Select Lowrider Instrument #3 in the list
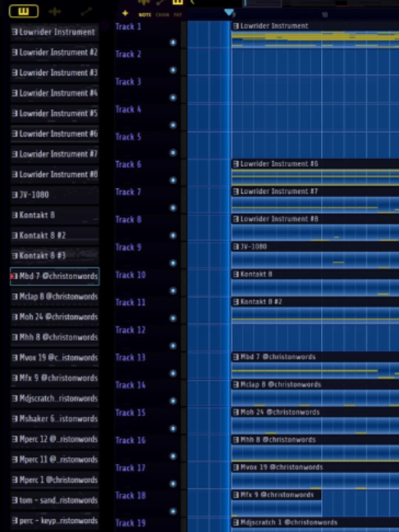The height and width of the screenshot is (532, 399). click(55, 72)
